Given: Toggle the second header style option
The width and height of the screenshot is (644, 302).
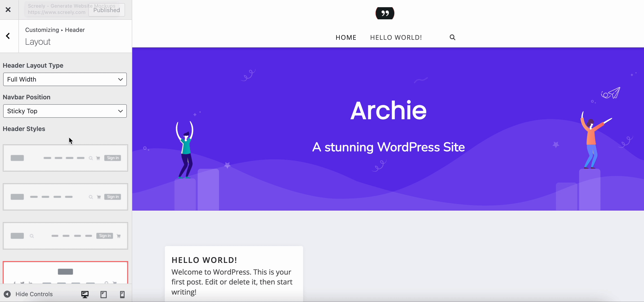Looking at the screenshot, I should 65,197.
